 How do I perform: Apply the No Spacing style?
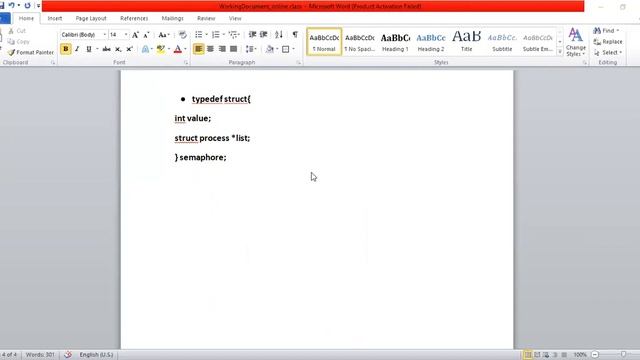point(360,42)
